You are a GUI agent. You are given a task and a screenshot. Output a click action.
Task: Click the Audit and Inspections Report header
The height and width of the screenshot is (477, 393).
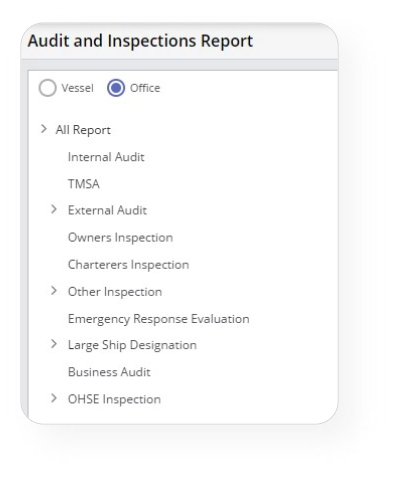140,41
